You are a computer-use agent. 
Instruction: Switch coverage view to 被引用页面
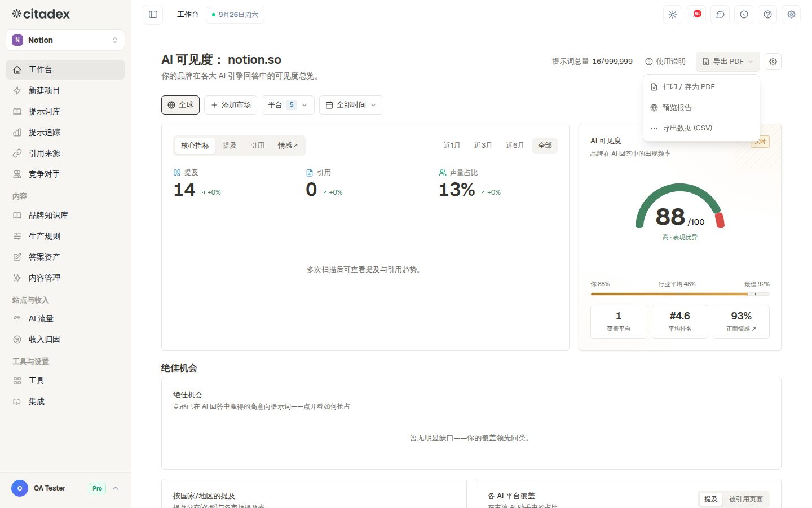coord(745,499)
